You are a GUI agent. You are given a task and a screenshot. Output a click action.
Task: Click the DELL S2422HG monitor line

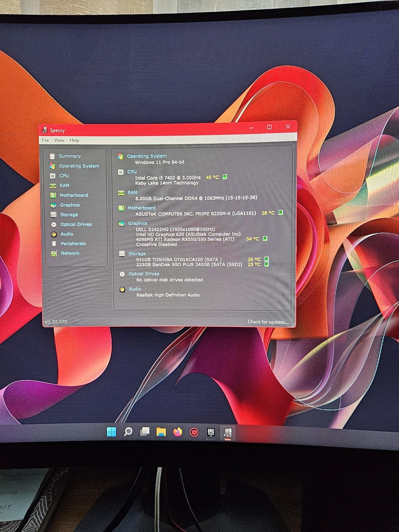(176, 229)
